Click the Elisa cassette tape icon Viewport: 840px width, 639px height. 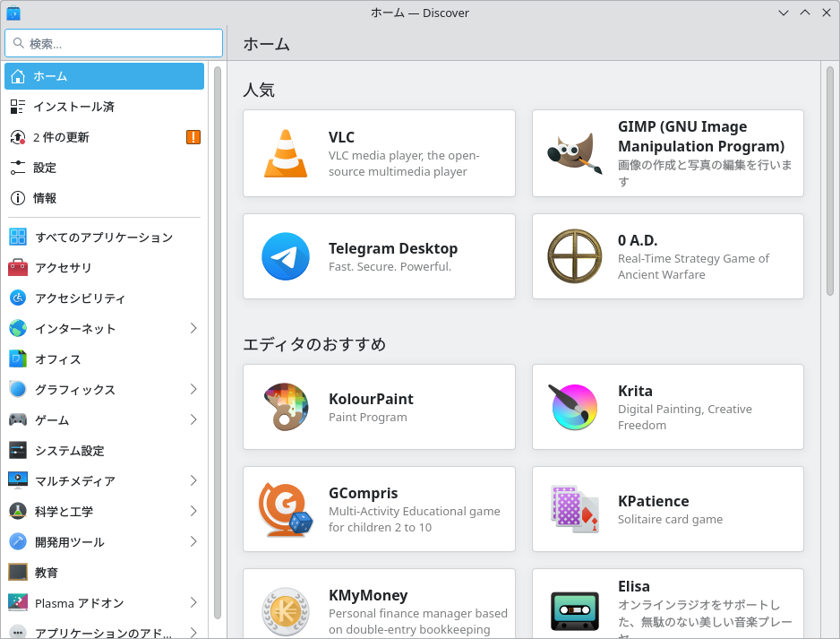pos(574,611)
